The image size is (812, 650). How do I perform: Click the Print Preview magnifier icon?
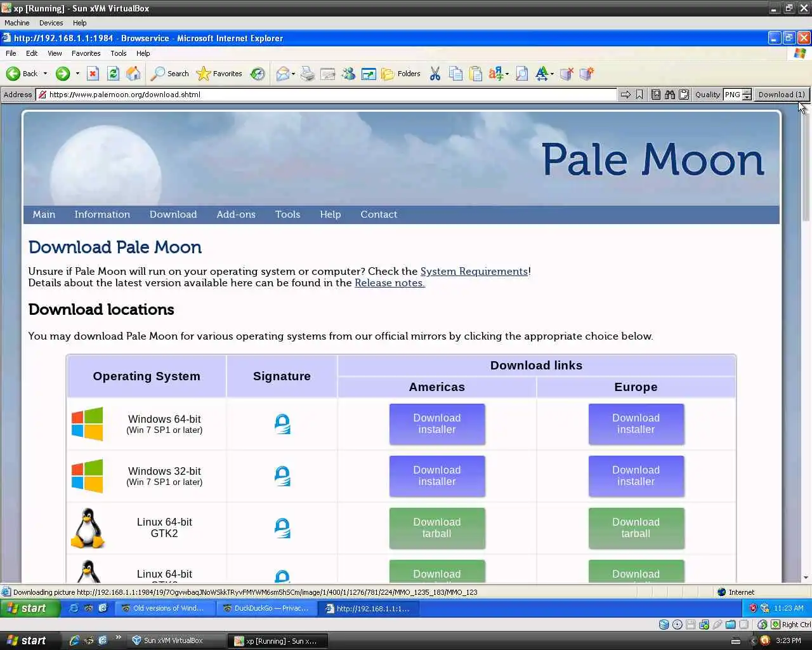521,74
